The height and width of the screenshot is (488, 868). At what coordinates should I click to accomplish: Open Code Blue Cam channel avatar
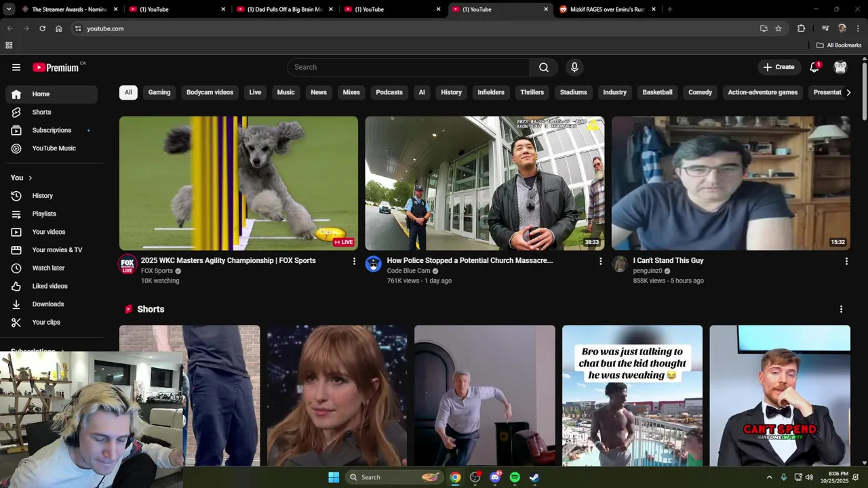click(x=374, y=264)
